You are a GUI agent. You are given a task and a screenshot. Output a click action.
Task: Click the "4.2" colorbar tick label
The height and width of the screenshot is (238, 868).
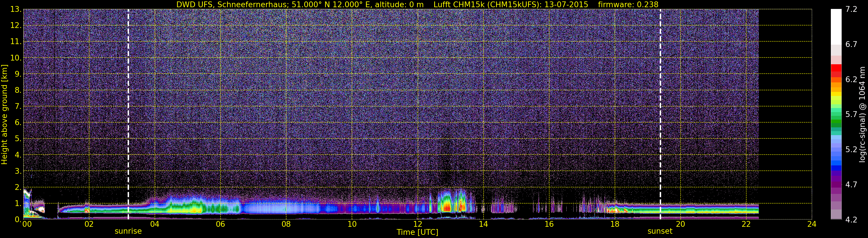pos(851,220)
